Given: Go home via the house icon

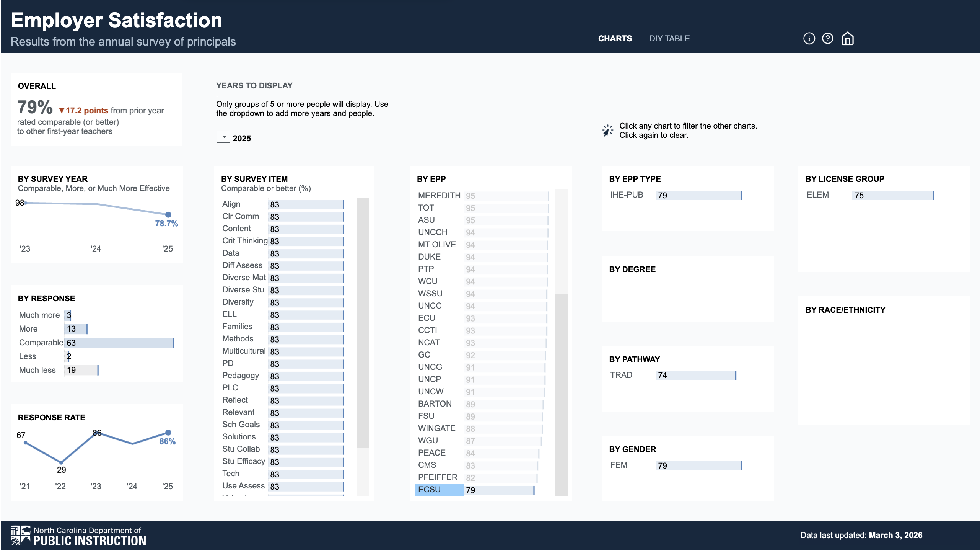Looking at the screenshot, I should pyautogui.click(x=847, y=39).
